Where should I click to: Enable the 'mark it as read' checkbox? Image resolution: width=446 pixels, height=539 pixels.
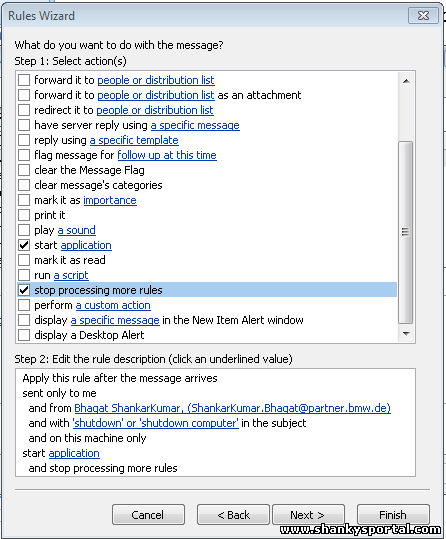[24, 260]
